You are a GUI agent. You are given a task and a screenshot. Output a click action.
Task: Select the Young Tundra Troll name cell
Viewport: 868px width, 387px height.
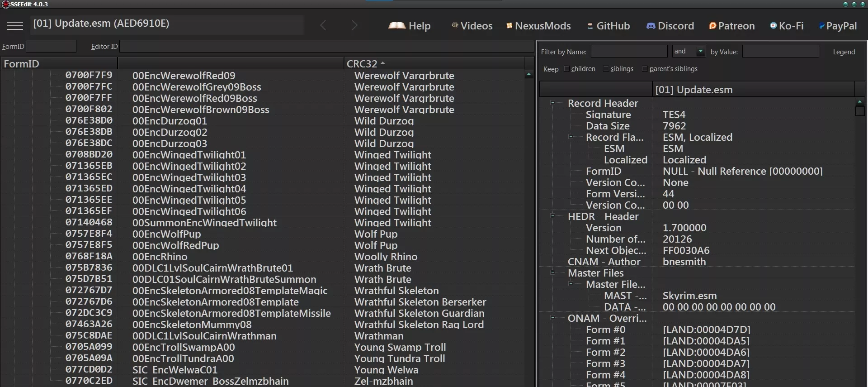[400, 358]
